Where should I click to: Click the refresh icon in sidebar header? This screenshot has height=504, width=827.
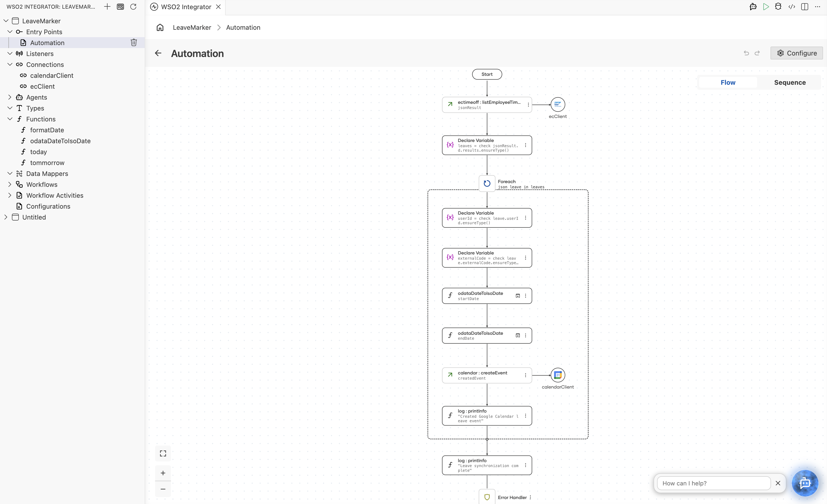coord(133,7)
